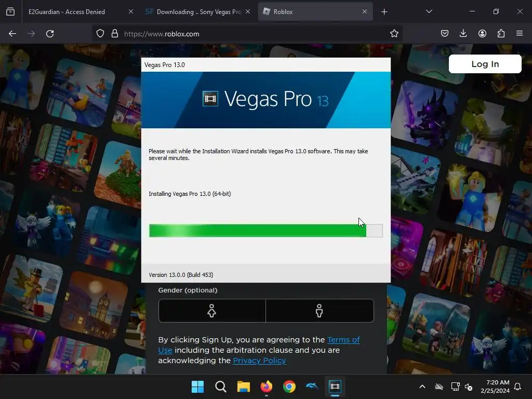Click the Vegas Pro installation progress bar
Image resolution: width=532 pixels, height=399 pixels.
266,231
